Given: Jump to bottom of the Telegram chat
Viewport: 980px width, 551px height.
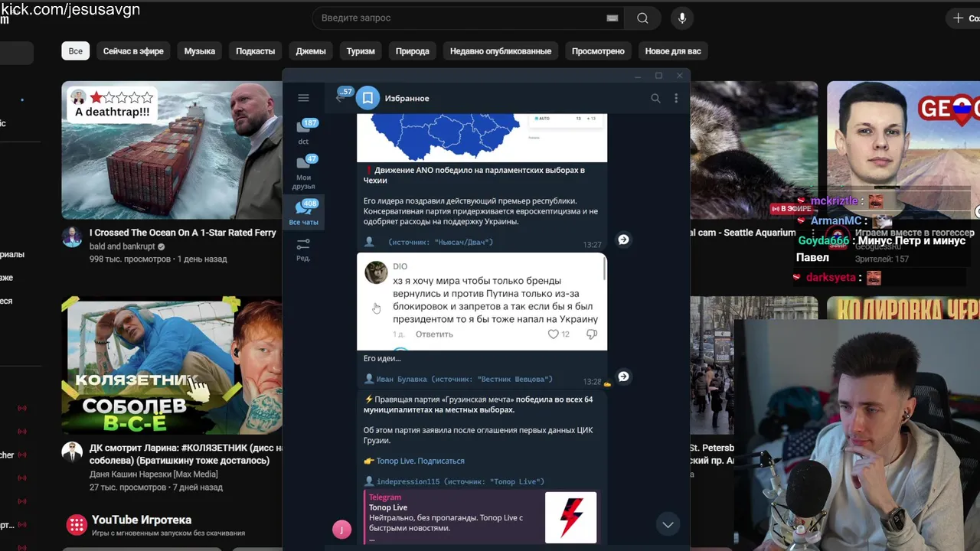Looking at the screenshot, I should pyautogui.click(x=668, y=524).
